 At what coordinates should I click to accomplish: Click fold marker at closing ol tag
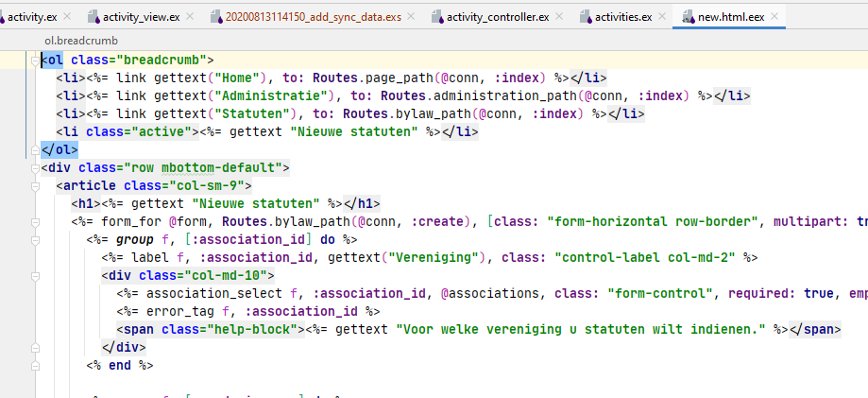(x=36, y=149)
